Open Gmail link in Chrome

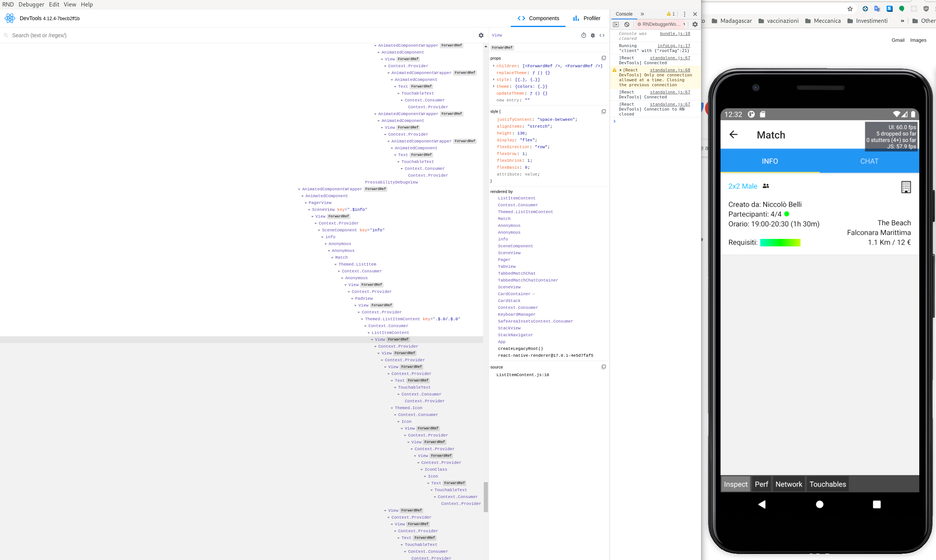tap(898, 40)
